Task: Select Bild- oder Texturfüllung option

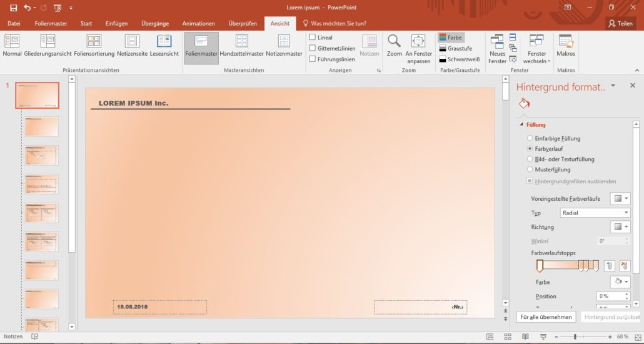Action: [530, 159]
